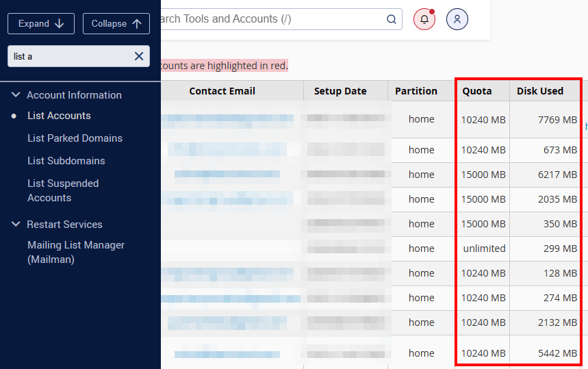
Task: Sort by the Quota column header
Action: [x=476, y=91]
